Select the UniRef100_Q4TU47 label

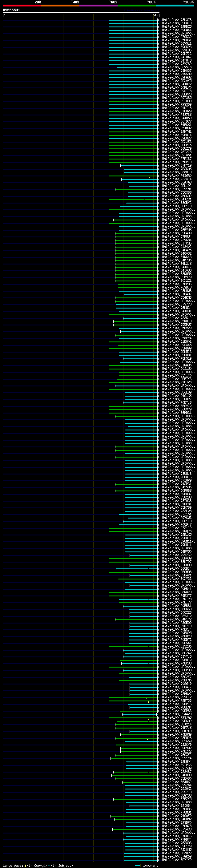coord(177,57)
